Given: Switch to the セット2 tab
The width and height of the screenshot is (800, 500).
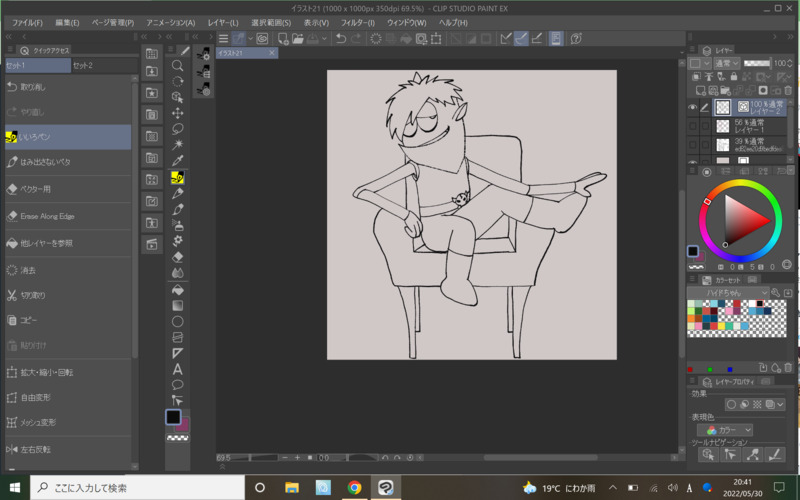Looking at the screenshot, I should pyautogui.click(x=83, y=65).
